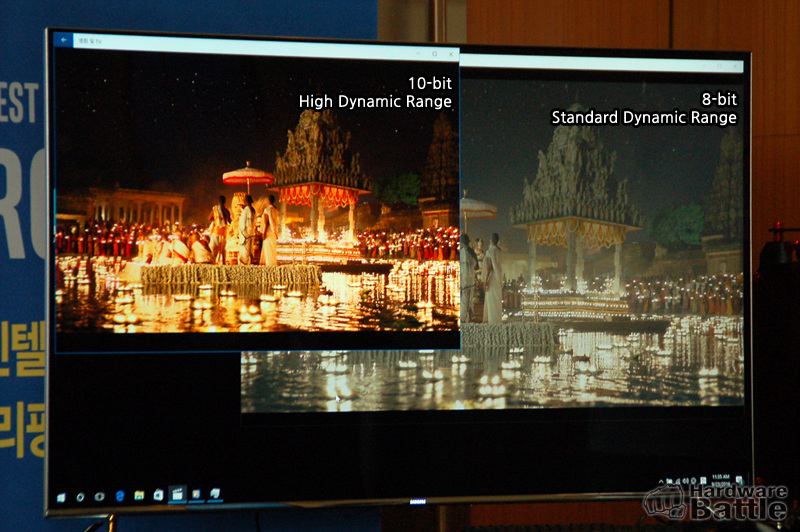Switch to Movies & TV clapperboard taskbar app
800x532 pixels.
point(178,494)
